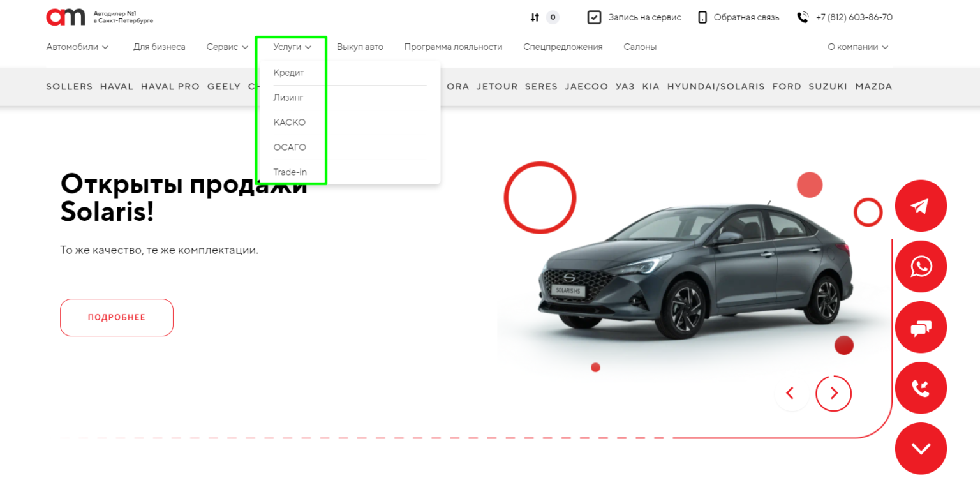The height and width of the screenshot is (478, 980).
Task: Expand the Сервис dropdown menu
Action: click(x=227, y=47)
